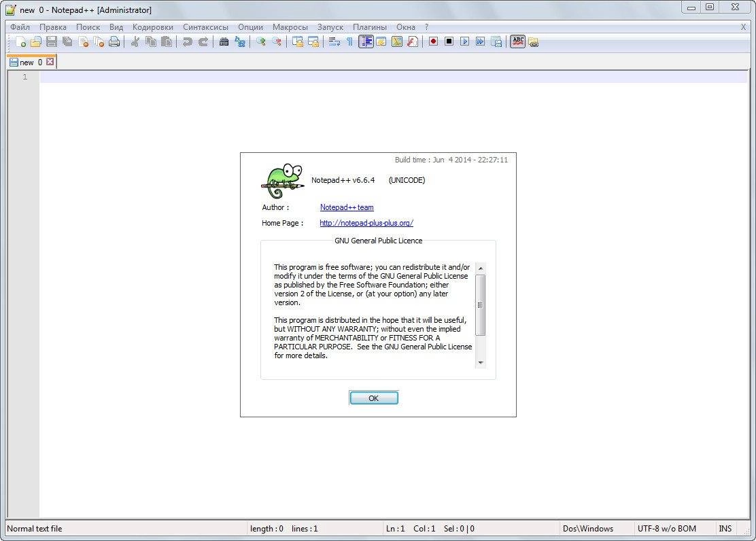Open the Окна menu
Viewport: 756px width, 541px height.
tap(405, 27)
